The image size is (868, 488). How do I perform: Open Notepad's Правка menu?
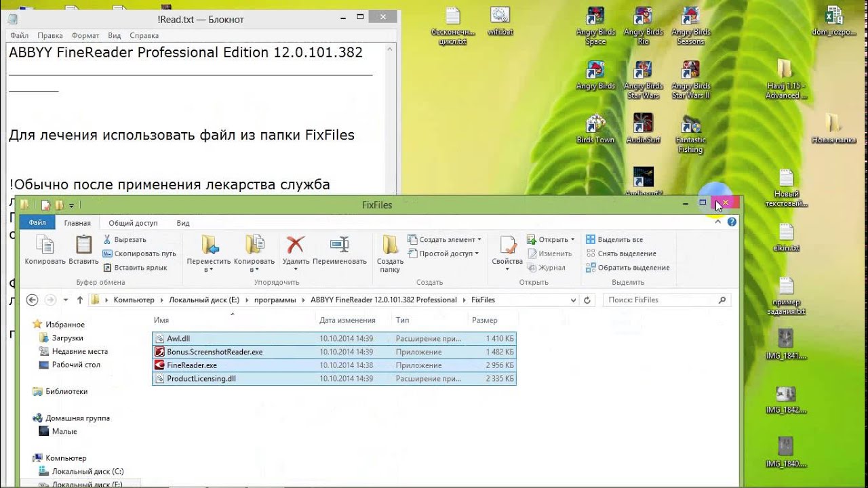50,35
